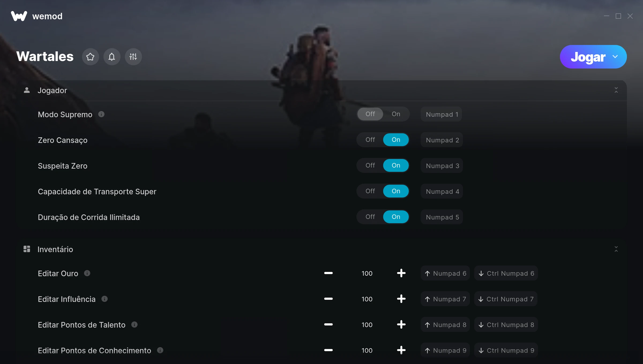This screenshot has height=364, width=643.
Task: Show info icon for Editar Influência
Action: tap(104, 299)
